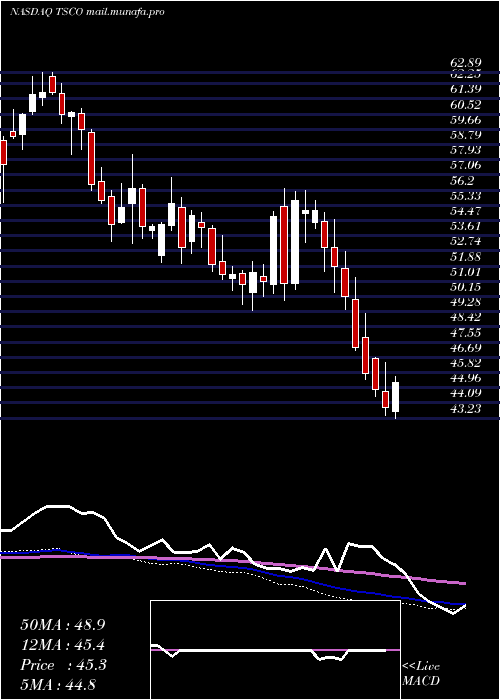Viewport: 500px width, 700px height.
Task: Click the Price : 45.3 readout
Action: [x=62, y=665]
